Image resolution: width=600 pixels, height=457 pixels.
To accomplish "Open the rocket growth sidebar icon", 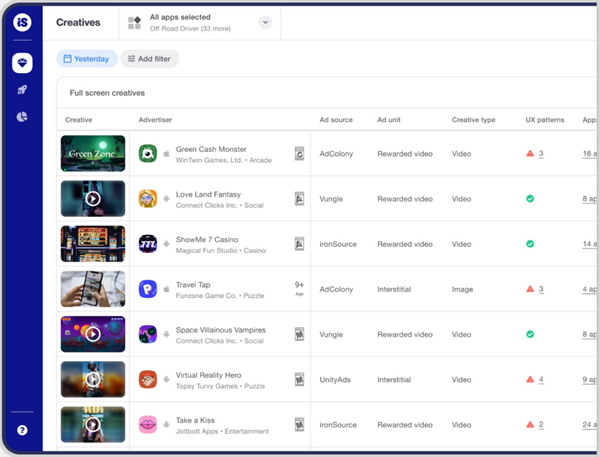I will coord(22,90).
